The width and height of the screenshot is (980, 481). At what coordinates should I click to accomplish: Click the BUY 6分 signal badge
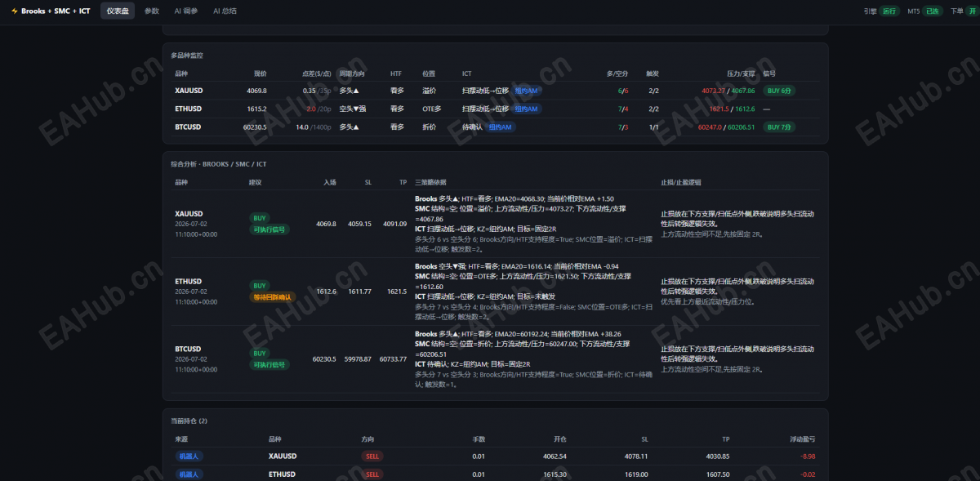(x=779, y=91)
